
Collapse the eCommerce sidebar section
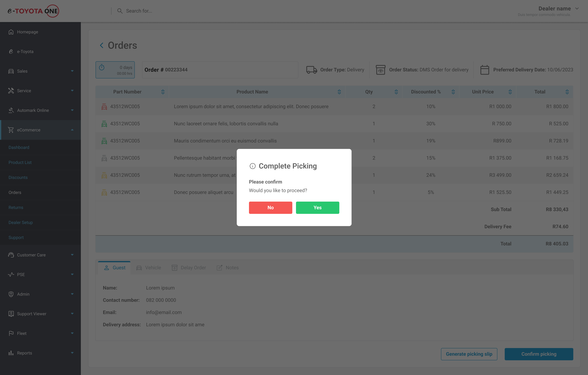(x=72, y=130)
